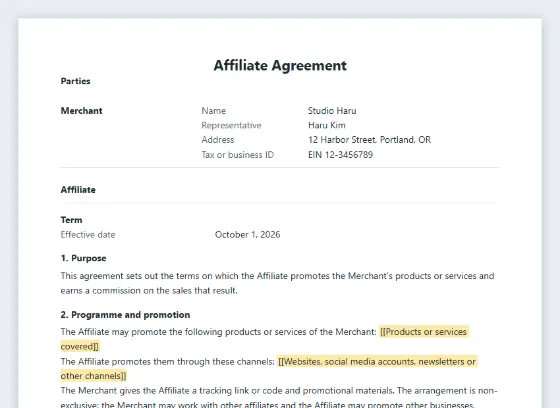The height and width of the screenshot is (408, 560).
Task: Click the paragraph starting 'This agreement sets out'
Action: 278,283
